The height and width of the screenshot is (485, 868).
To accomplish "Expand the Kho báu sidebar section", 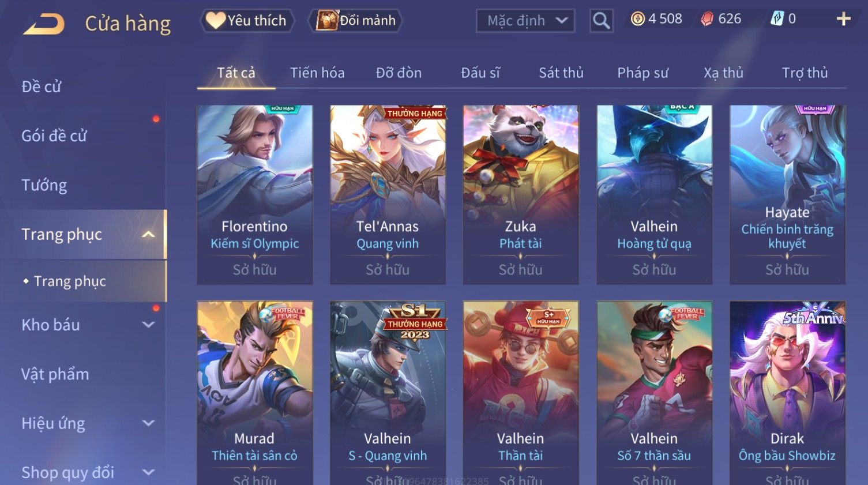I will click(x=148, y=325).
